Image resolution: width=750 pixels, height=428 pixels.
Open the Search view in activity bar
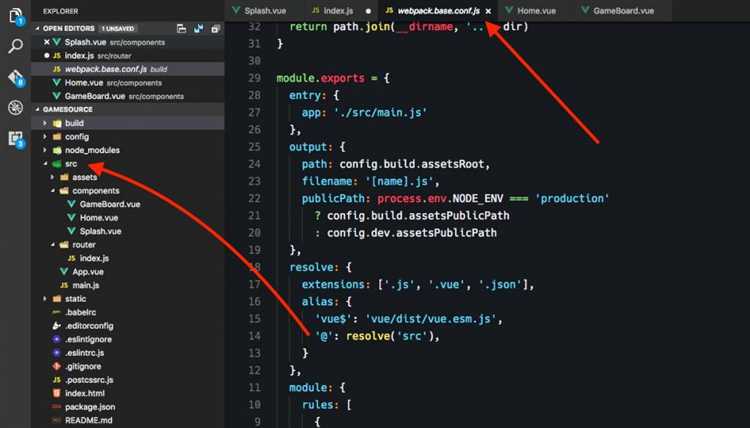tap(16, 46)
